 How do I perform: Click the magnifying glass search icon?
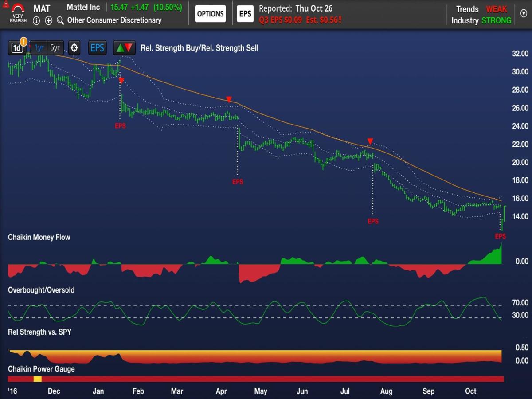(60, 20)
